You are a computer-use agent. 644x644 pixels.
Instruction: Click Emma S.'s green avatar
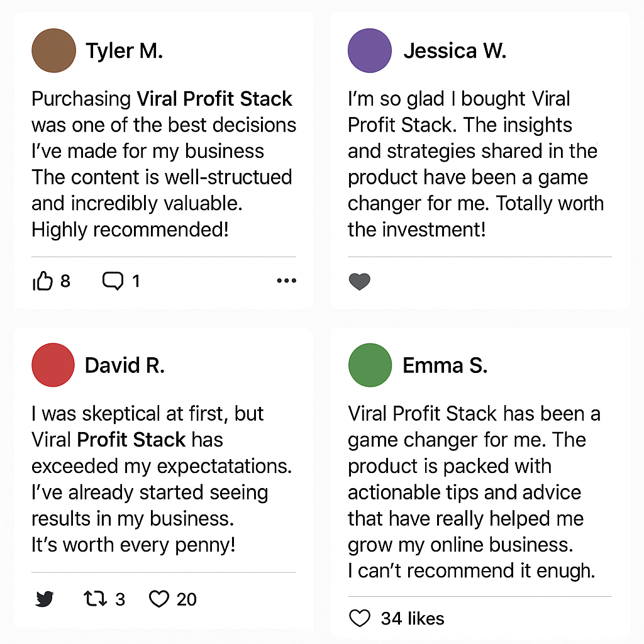click(x=370, y=365)
